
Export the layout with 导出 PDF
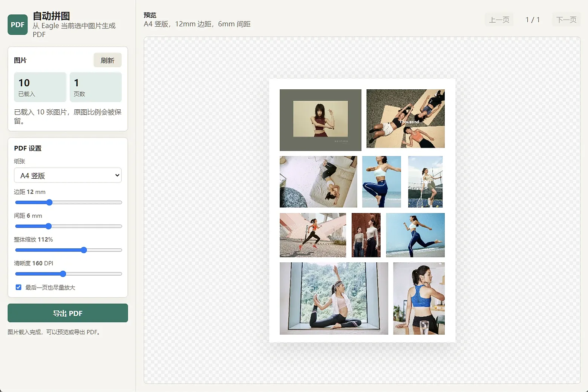tap(68, 313)
